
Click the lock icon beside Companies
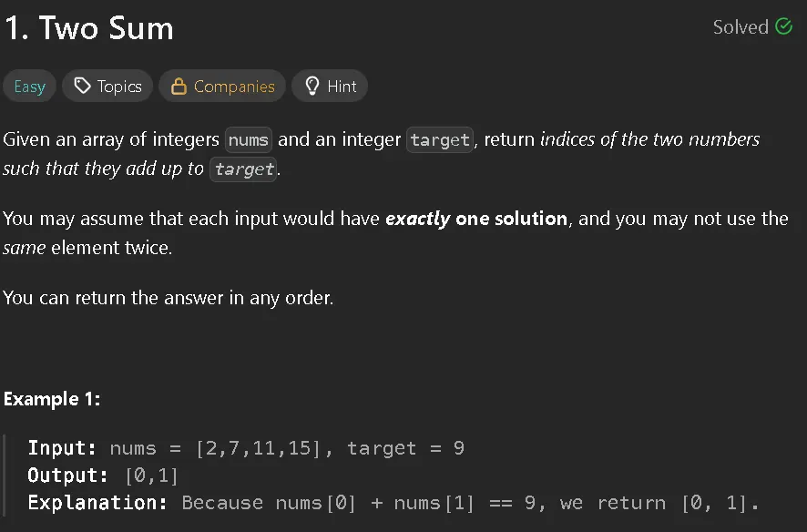pyautogui.click(x=179, y=86)
